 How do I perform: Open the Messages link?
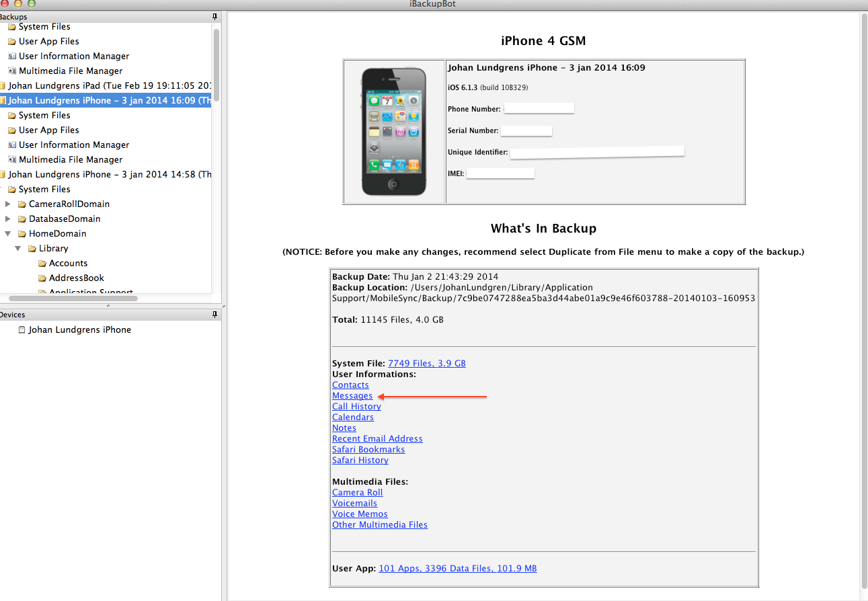[352, 395]
